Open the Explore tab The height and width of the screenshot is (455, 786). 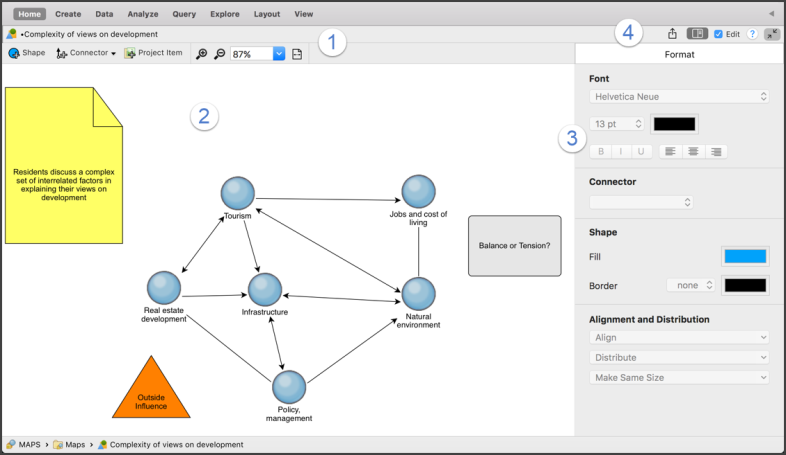coord(225,14)
